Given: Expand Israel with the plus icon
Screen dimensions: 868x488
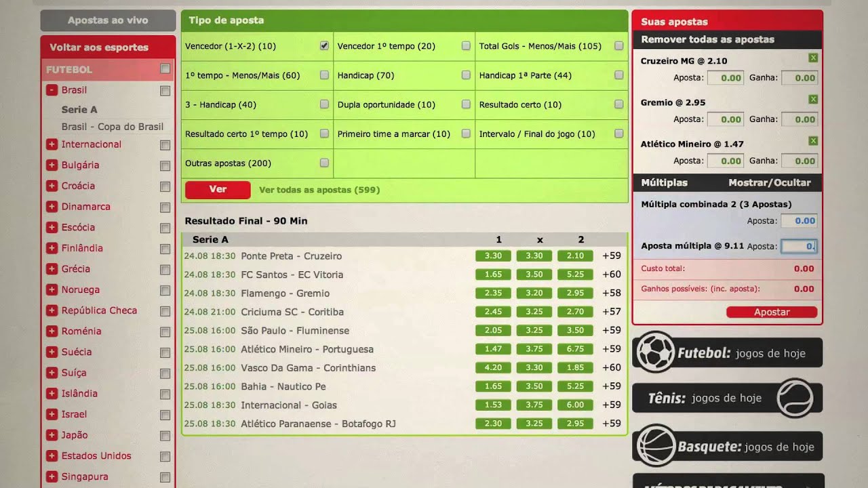Looking at the screenshot, I should coord(52,414).
